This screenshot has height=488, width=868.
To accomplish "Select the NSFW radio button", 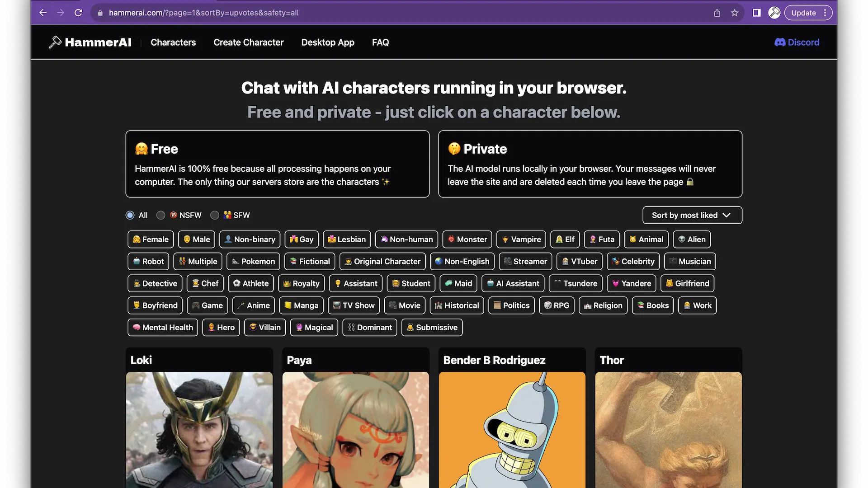I will pyautogui.click(x=161, y=215).
